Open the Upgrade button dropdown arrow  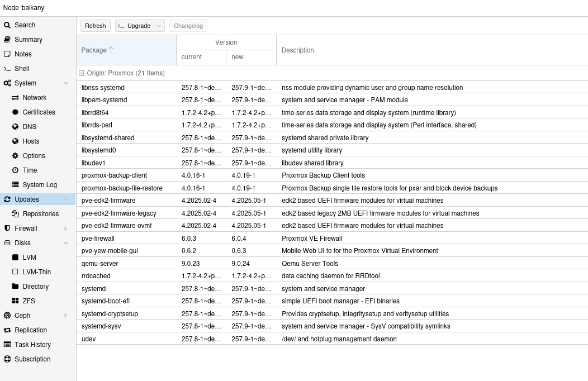[159, 26]
